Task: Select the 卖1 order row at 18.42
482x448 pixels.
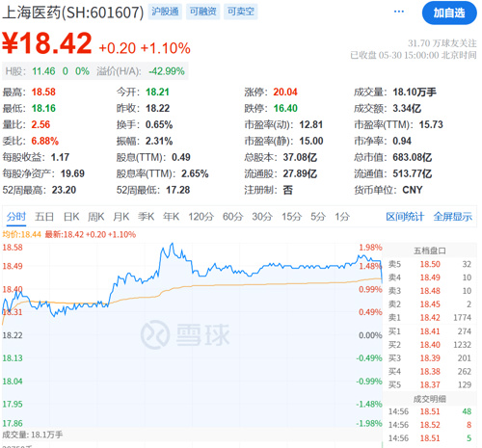Action: [x=430, y=318]
